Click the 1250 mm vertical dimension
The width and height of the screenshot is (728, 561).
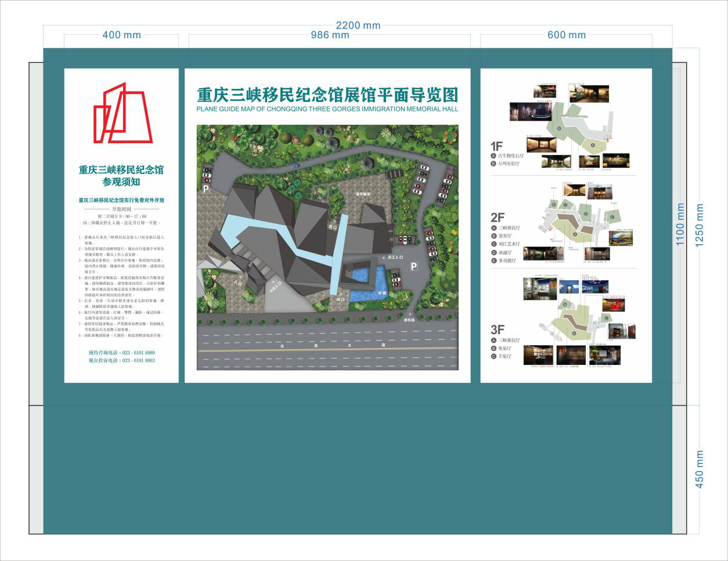700,225
